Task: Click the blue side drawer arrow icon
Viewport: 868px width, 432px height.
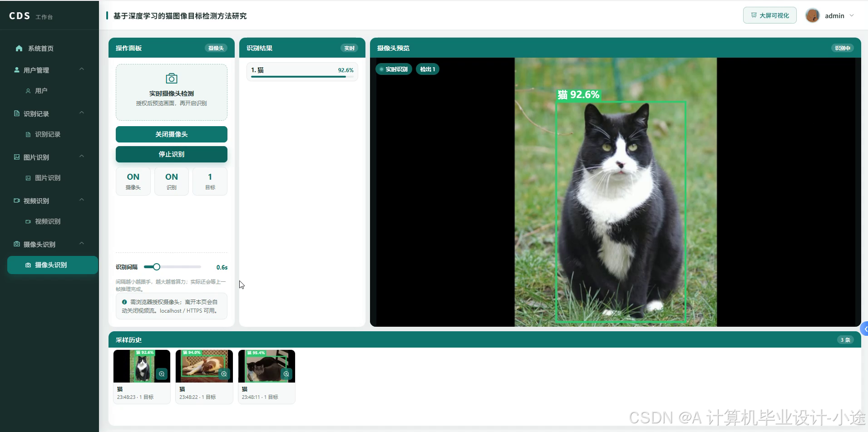Action: (865, 329)
